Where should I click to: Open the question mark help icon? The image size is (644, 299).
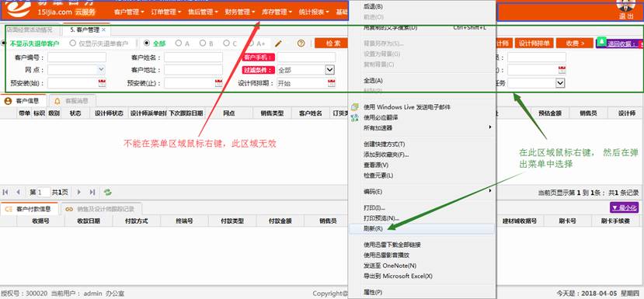(x=301, y=43)
